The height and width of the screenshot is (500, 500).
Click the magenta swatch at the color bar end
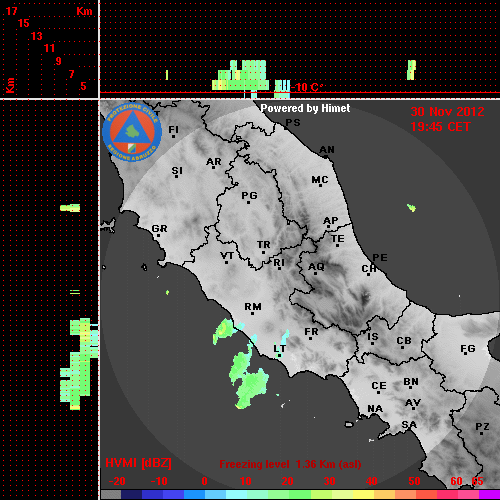pyautogui.click(x=489, y=495)
